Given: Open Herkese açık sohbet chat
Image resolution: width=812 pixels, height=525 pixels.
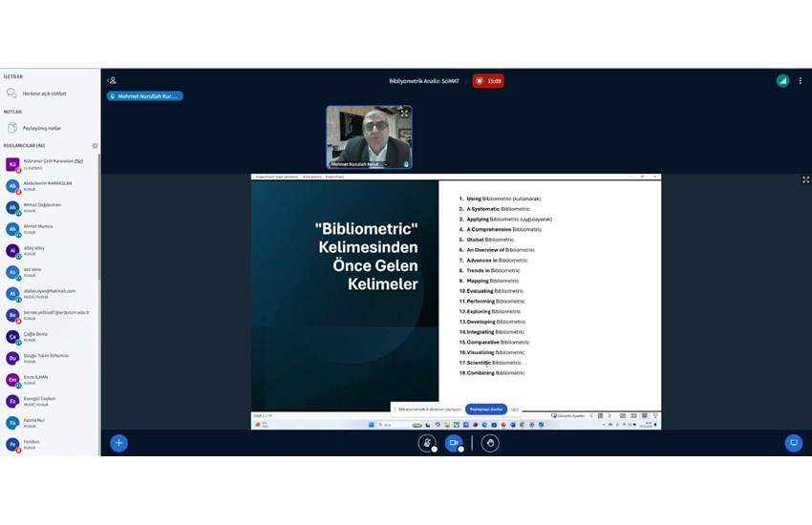Looking at the screenshot, I should coord(43,94).
